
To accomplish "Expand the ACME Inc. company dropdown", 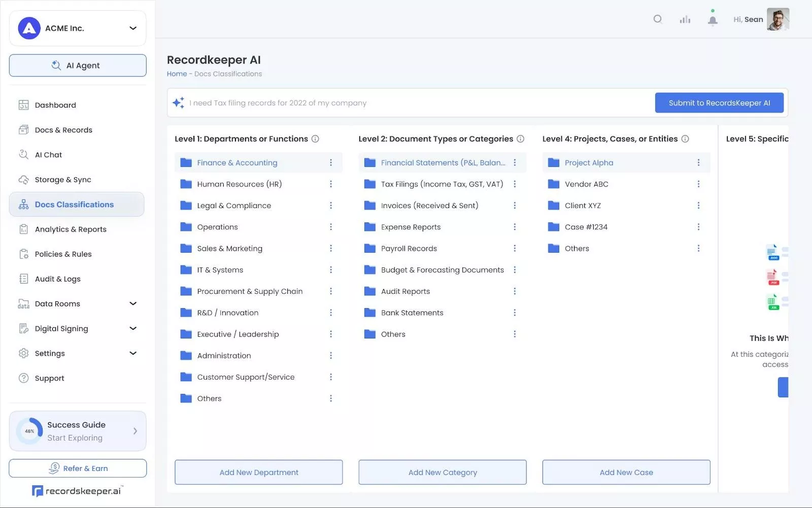I will click(x=133, y=28).
